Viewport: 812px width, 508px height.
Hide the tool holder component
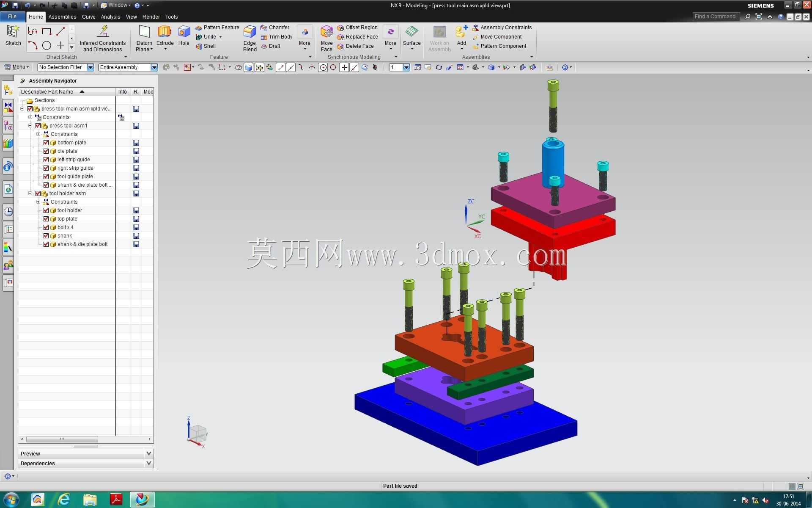[x=46, y=210]
